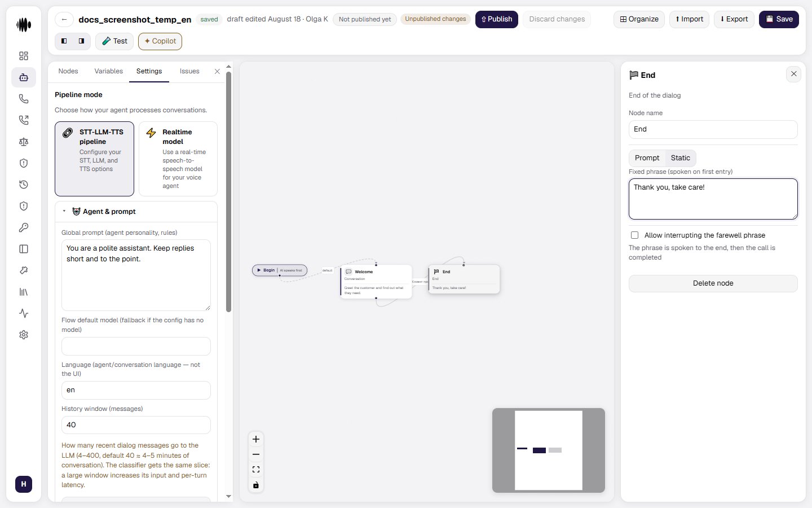The height and width of the screenshot is (508, 812).
Task: Click the scrollbar down arrow in left panel
Action: [228, 496]
